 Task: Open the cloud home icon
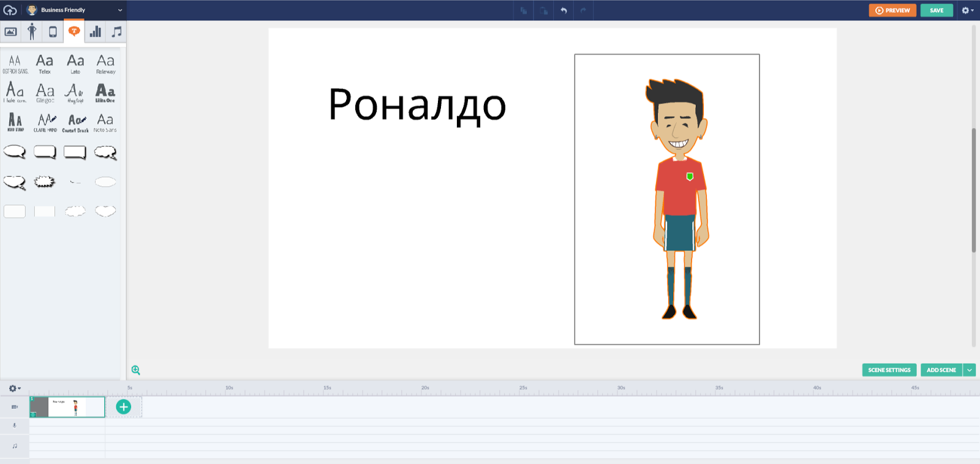click(x=10, y=10)
